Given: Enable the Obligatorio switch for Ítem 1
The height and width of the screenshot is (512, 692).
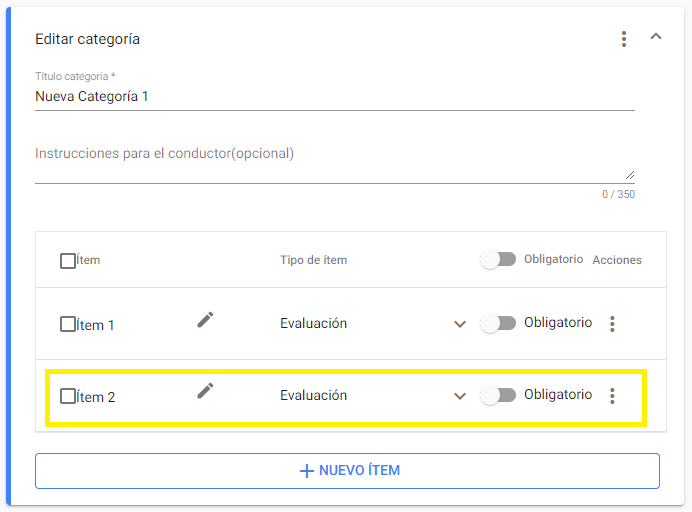Looking at the screenshot, I should pyautogui.click(x=498, y=324).
